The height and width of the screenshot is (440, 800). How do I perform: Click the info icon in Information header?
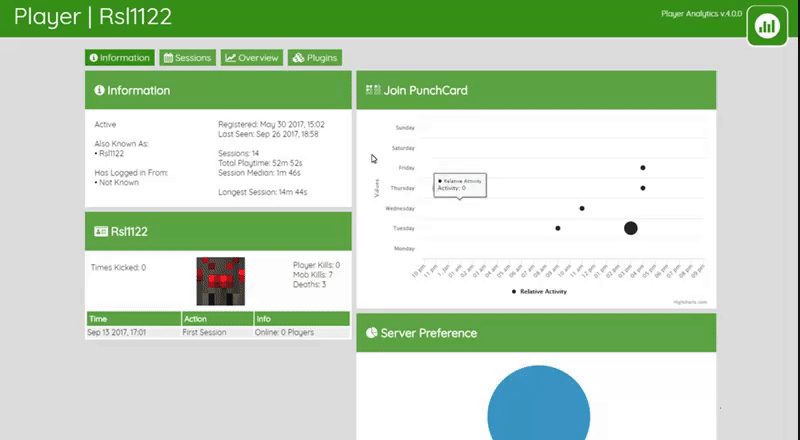tap(99, 90)
